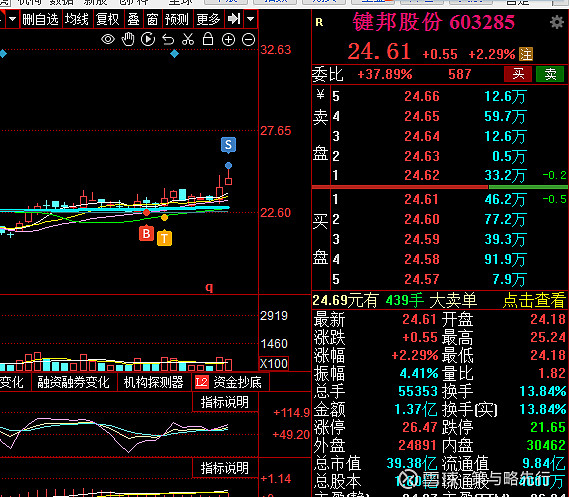
Task: Click sell level 2 price 24.63
Action: (x=422, y=156)
